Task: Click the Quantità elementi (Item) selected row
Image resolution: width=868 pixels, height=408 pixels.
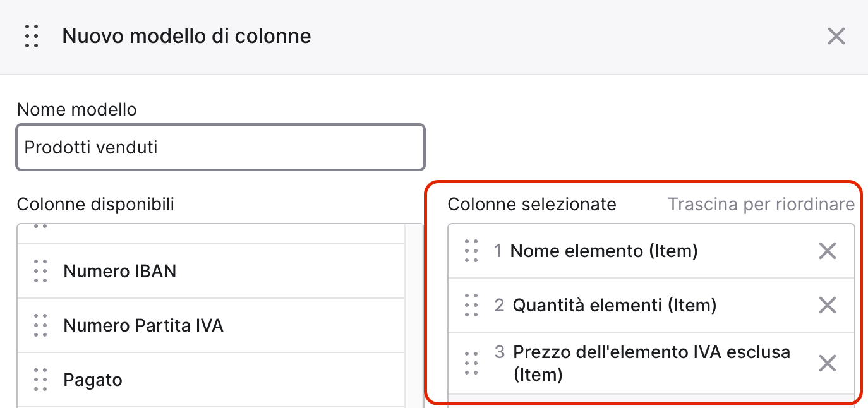Action: point(651,305)
